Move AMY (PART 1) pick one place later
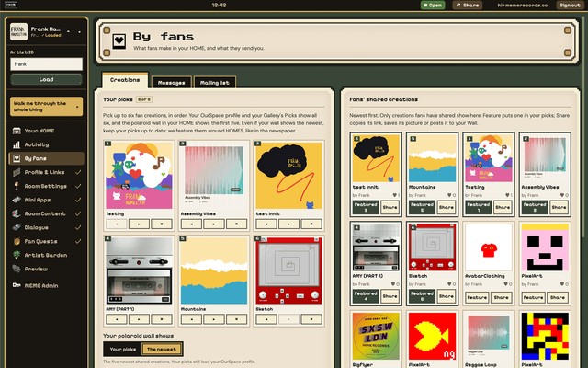 pos(139,319)
